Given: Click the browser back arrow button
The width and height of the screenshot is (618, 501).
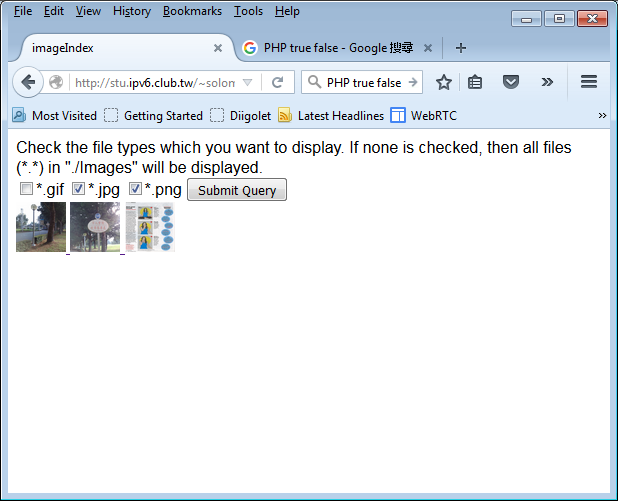Looking at the screenshot, I should pos(28,83).
